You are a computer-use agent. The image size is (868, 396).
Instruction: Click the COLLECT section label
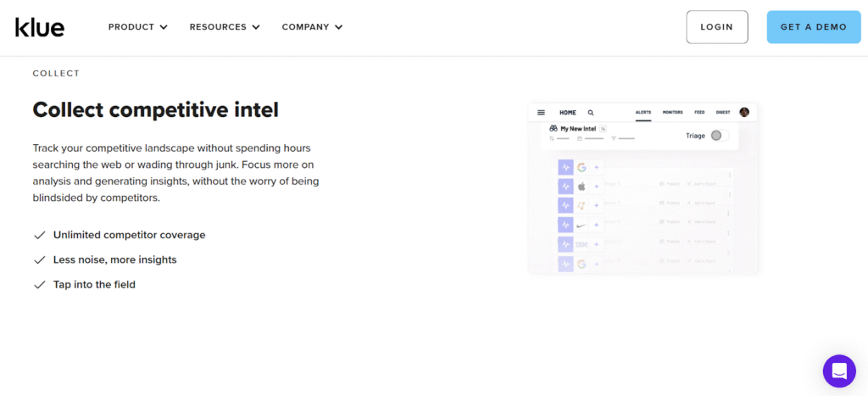[57, 73]
